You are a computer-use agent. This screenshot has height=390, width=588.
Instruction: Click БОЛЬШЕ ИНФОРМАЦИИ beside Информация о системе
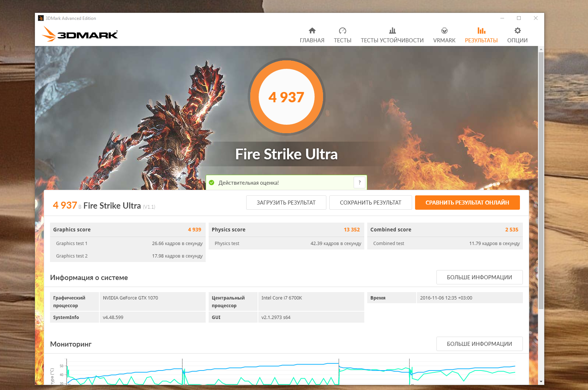(479, 277)
